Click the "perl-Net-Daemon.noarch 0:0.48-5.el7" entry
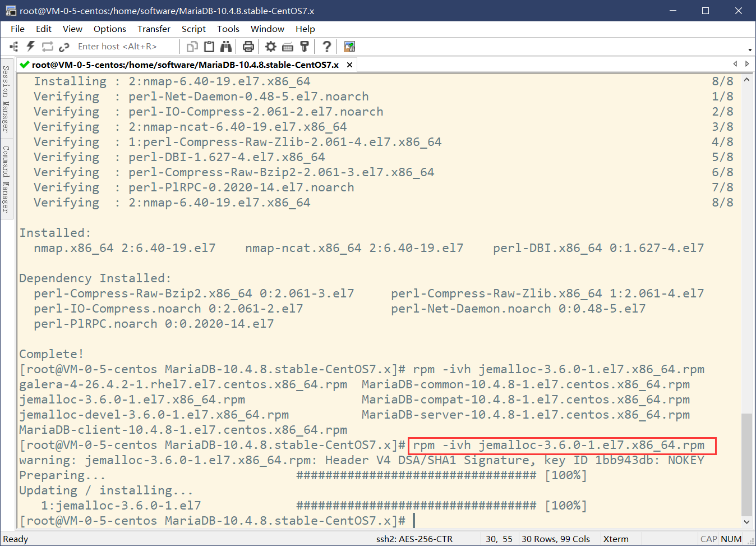The image size is (756, 546). (518, 309)
